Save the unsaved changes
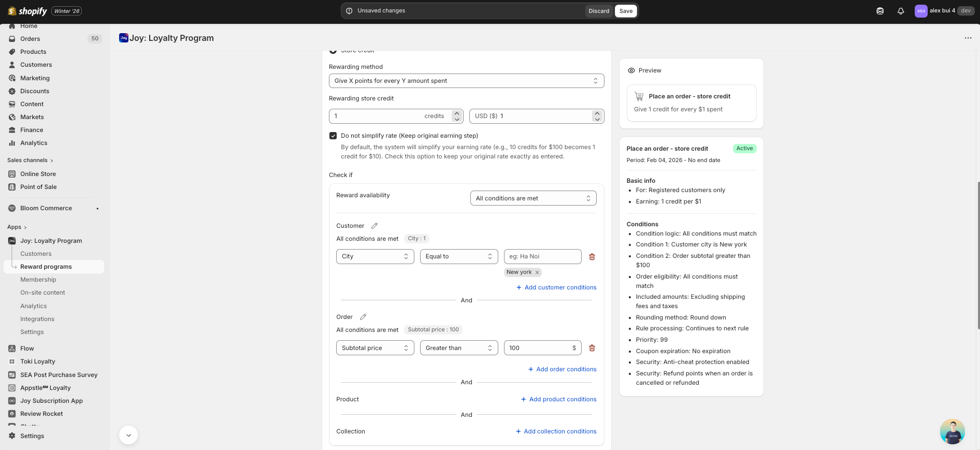The height and width of the screenshot is (450, 980). click(626, 11)
